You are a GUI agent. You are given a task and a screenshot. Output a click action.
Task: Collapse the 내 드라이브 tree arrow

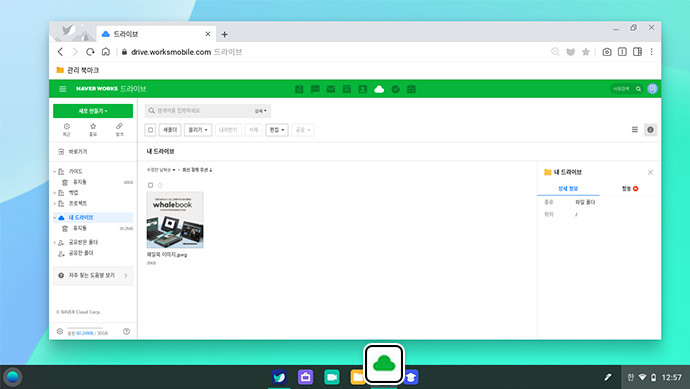tap(55, 217)
